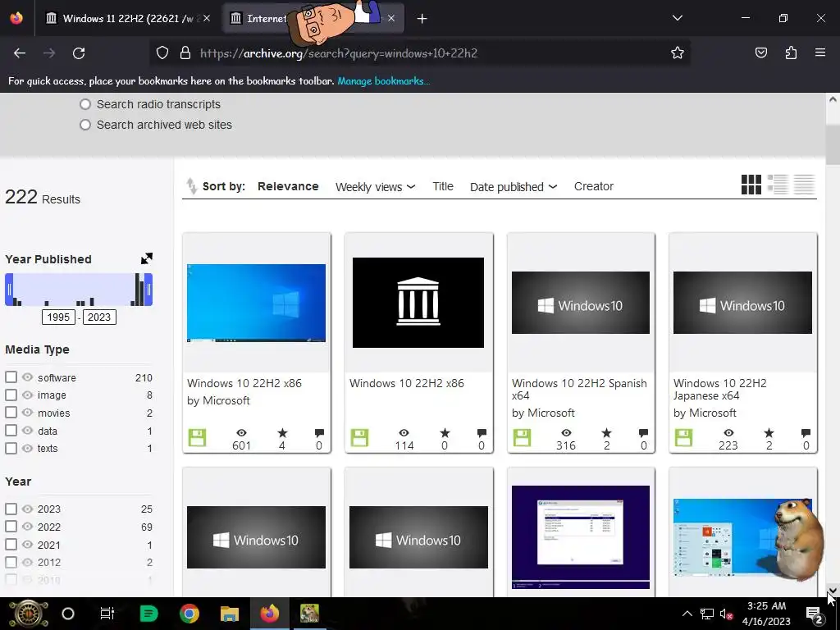Image resolution: width=840 pixels, height=630 pixels.
Task: Click the reviews bubble on Spanish x64 card
Action: pyautogui.click(x=643, y=433)
